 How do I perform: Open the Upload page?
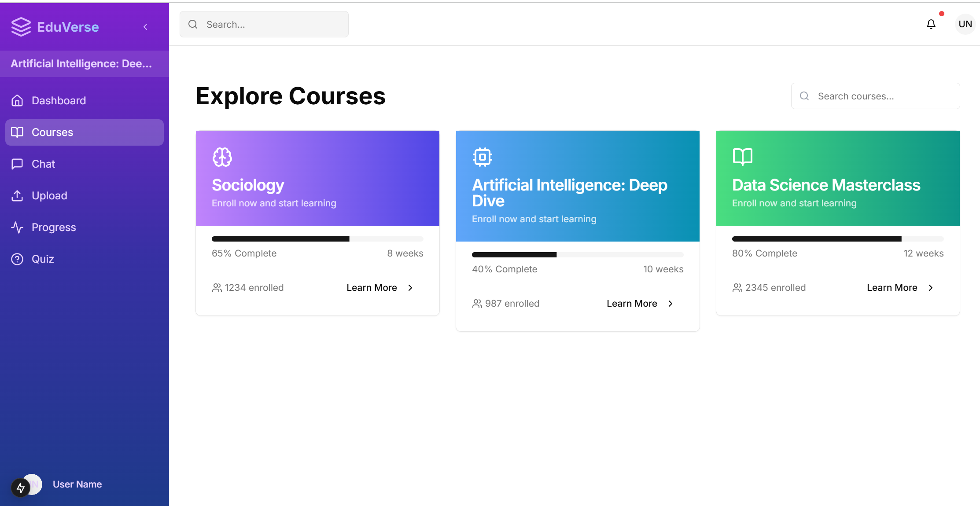pos(49,196)
